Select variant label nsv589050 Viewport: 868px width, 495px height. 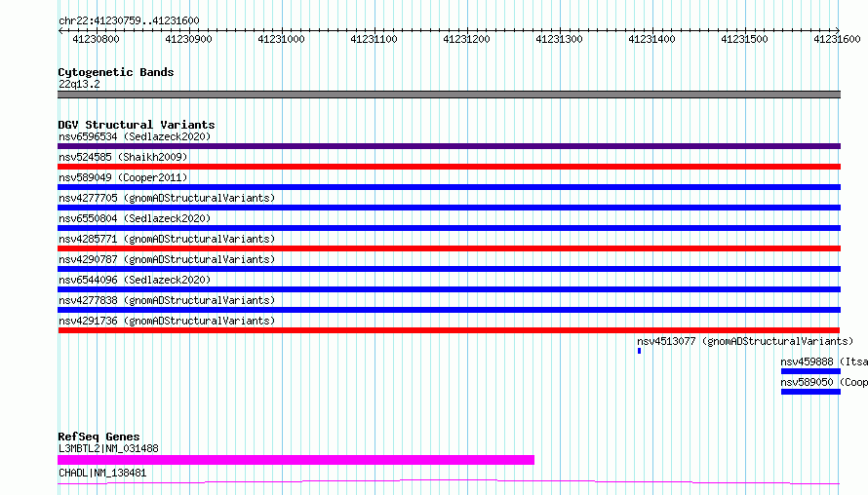coord(807,382)
